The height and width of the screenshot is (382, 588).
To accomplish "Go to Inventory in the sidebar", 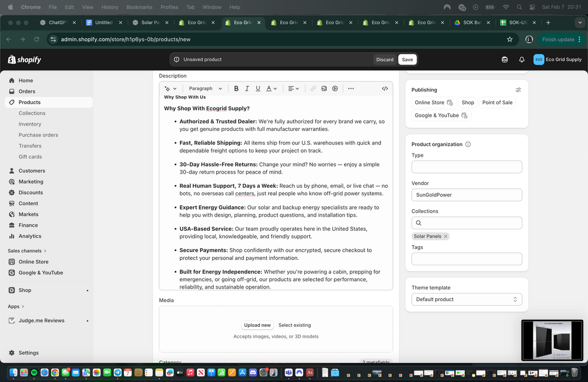I will click(30, 124).
